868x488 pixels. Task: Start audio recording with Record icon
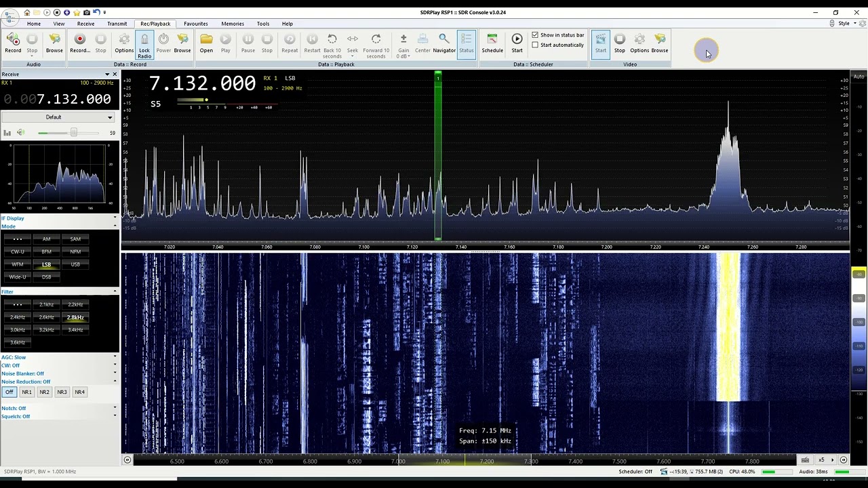click(x=13, y=43)
